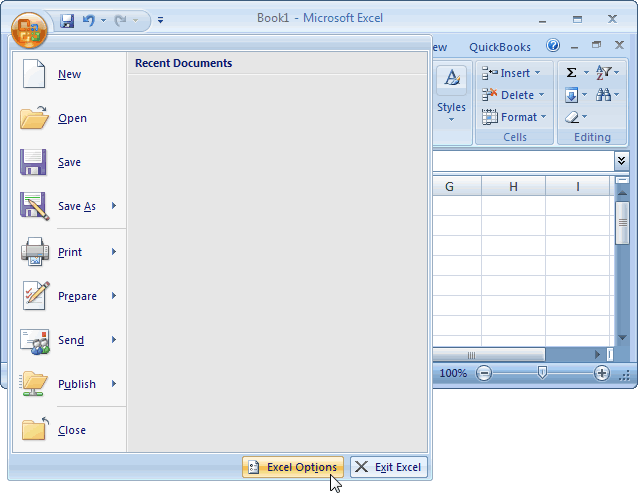The width and height of the screenshot is (638, 493).
Task: Click the zoom out minus button
Action: [483, 373]
